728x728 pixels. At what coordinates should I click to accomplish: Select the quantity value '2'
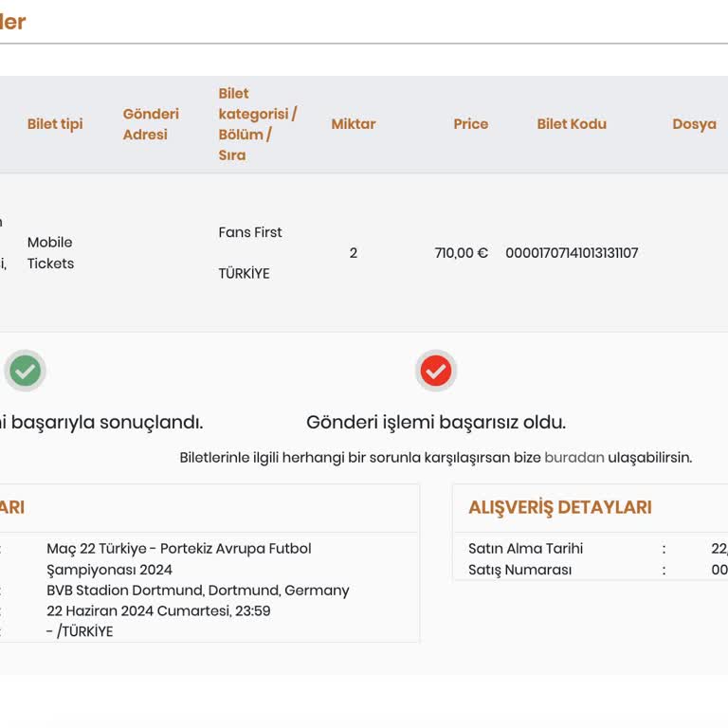(354, 253)
